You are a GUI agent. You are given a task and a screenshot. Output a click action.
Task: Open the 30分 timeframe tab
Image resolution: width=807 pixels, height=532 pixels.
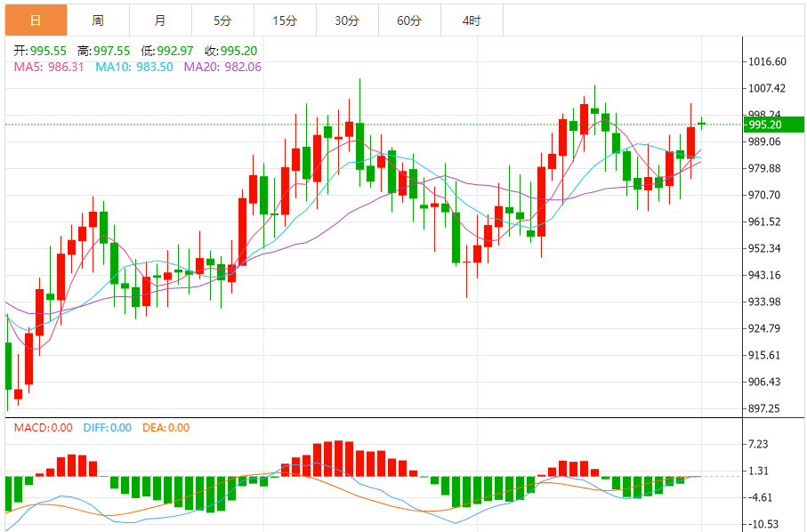pos(347,20)
